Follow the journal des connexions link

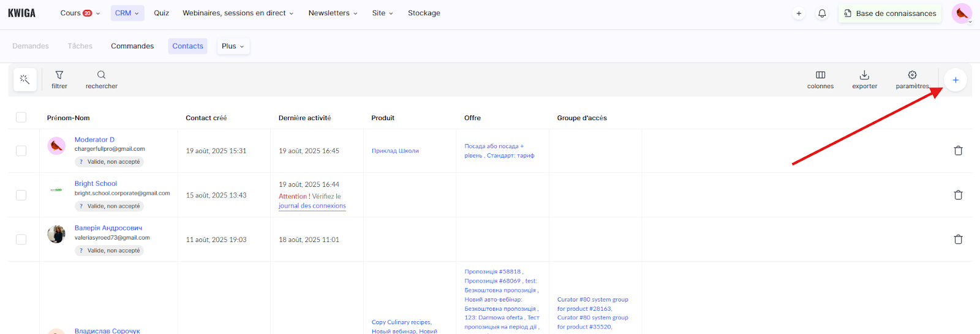tap(312, 206)
